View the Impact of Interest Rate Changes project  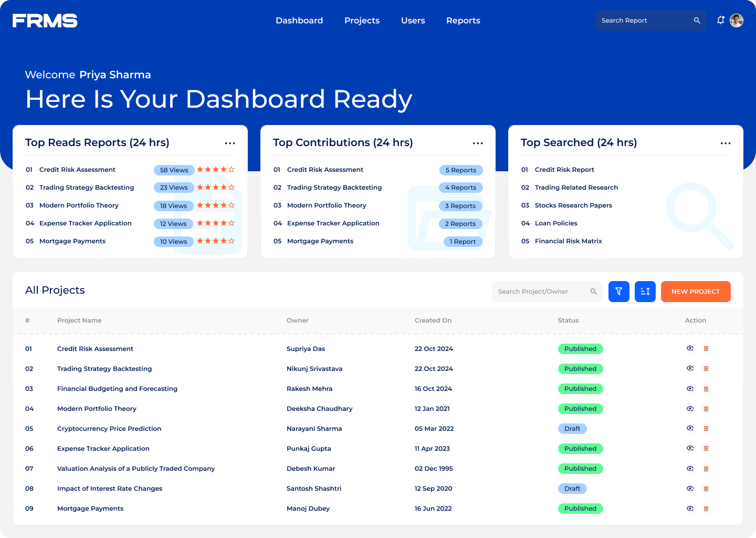pos(690,489)
